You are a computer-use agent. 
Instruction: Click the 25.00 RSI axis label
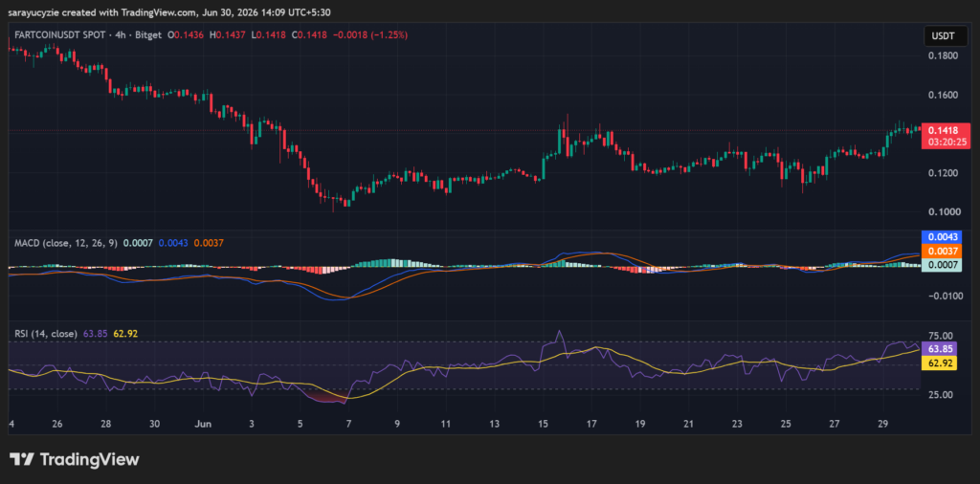940,395
